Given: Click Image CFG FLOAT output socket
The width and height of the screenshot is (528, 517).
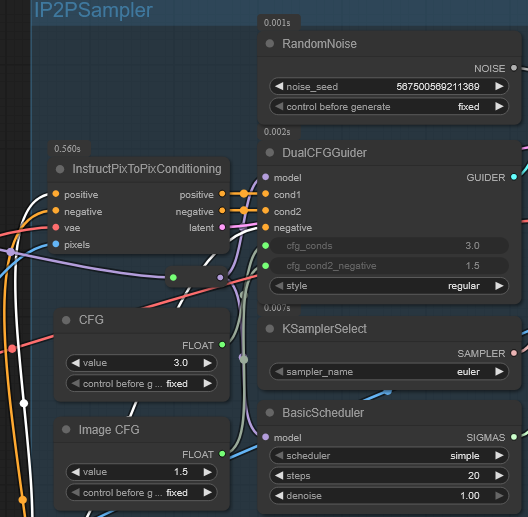Looking at the screenshot, I should coord(222,454).
